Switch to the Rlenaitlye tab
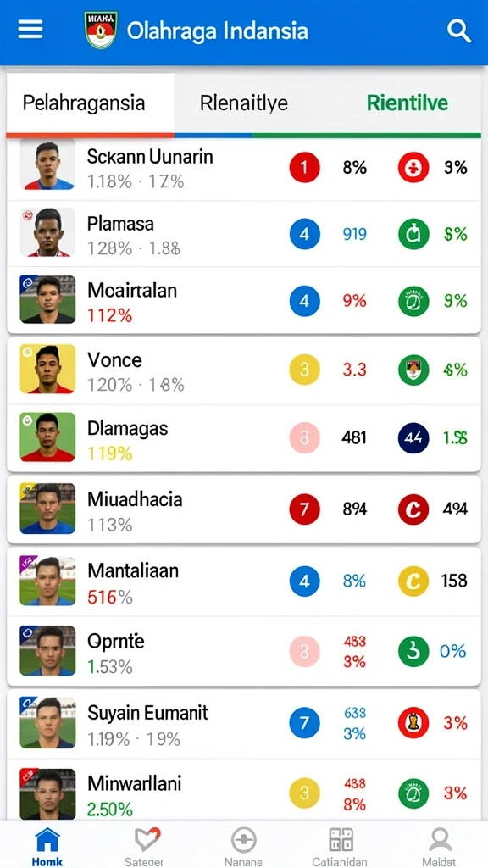Image resolution: width=488 pixels, height=868 pixels. point(244,103)
